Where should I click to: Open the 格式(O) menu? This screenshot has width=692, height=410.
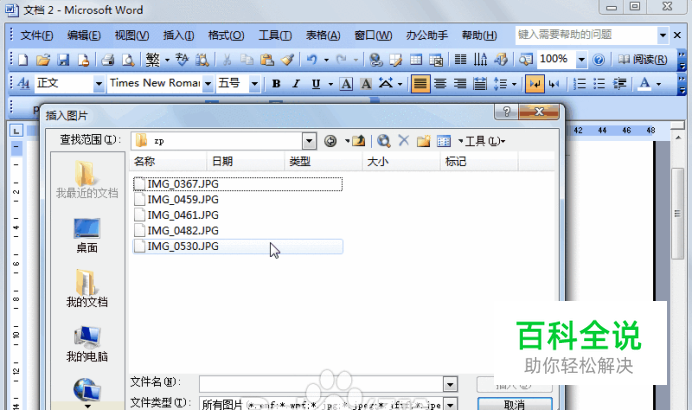click(226, 35)
